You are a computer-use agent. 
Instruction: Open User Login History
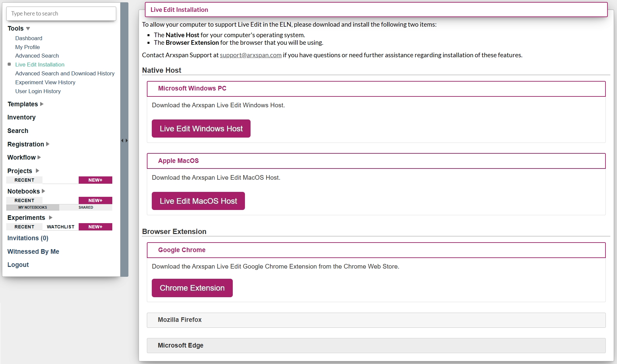pos(38,91)
